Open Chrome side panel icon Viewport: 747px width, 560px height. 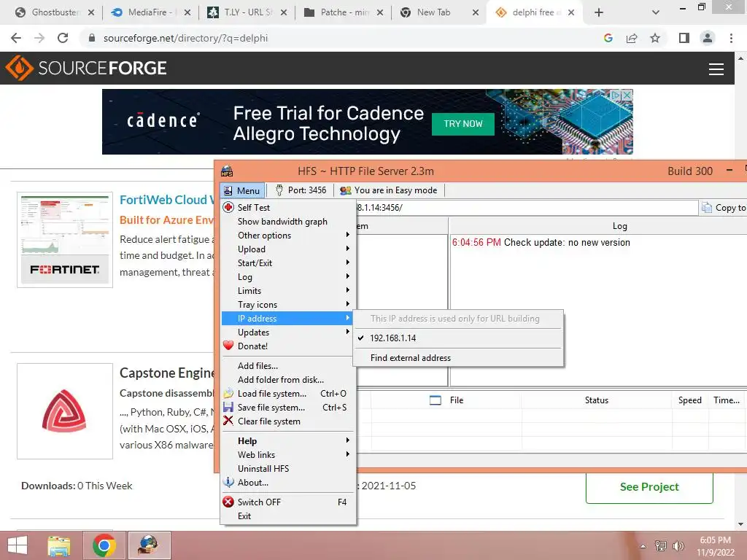coord(684,38)
